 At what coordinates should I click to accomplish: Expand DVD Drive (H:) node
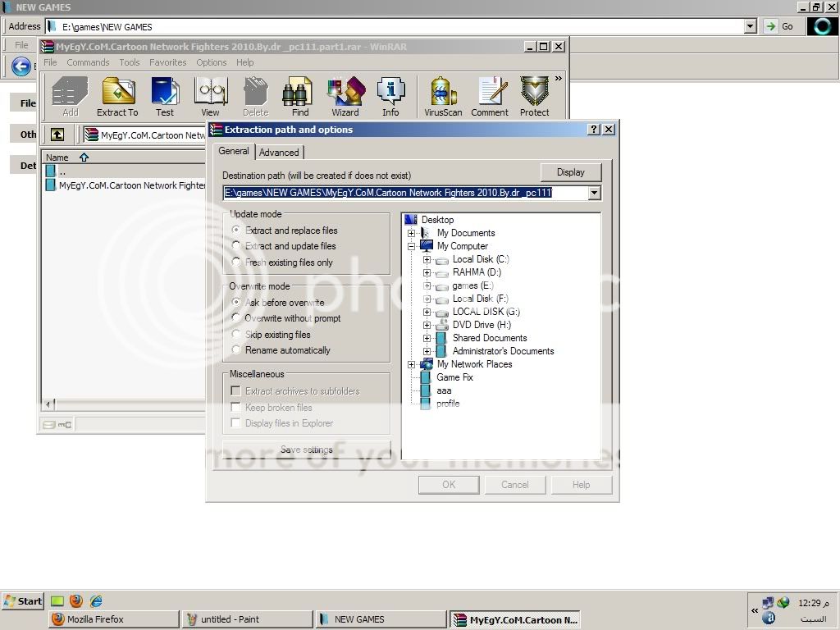point(427,325)
